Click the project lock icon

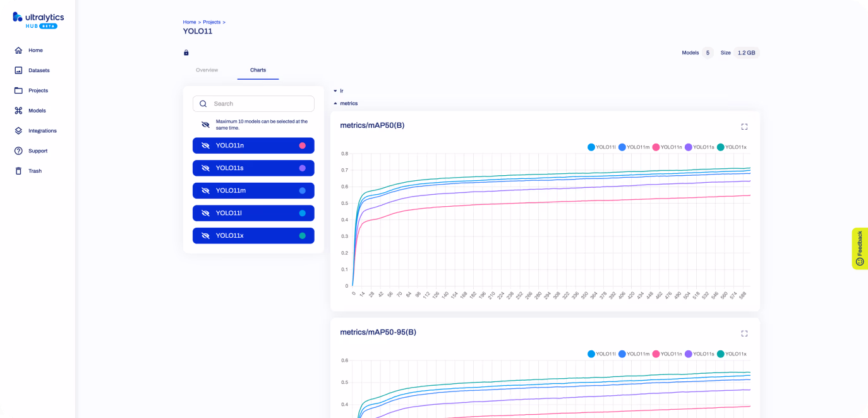(186, 52)
